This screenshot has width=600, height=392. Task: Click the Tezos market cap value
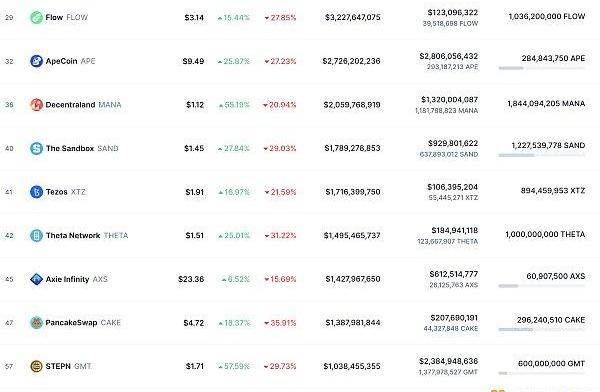tap(353, 192)
